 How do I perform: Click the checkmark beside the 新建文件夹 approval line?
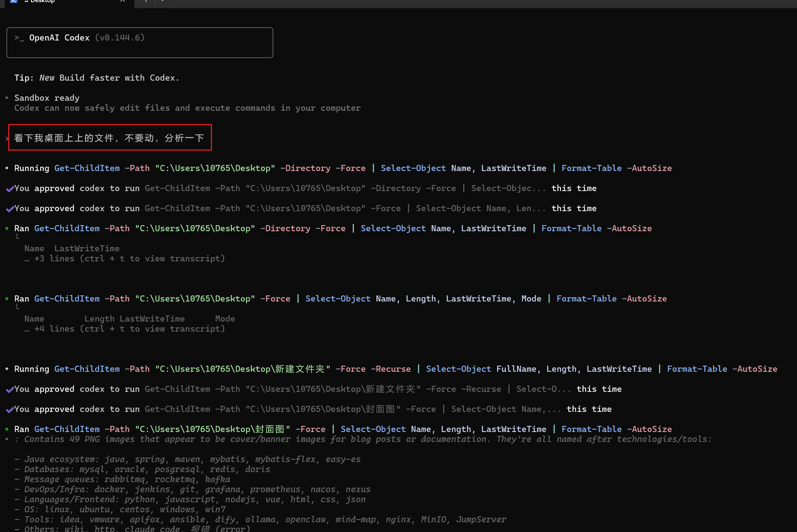tap(10, 389)
